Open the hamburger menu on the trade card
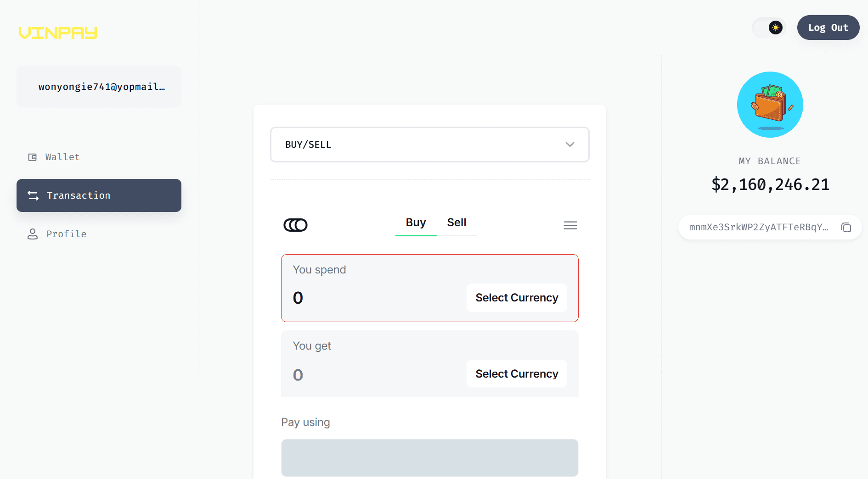This screenshot has height=479, width=868. pyautogui.click(x=570, y=225)
